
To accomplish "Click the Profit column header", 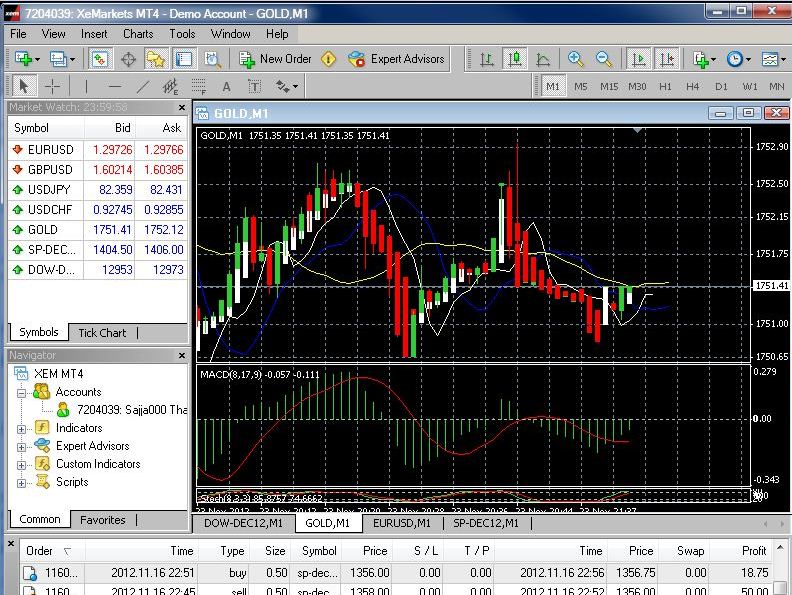I will point(740,551).
